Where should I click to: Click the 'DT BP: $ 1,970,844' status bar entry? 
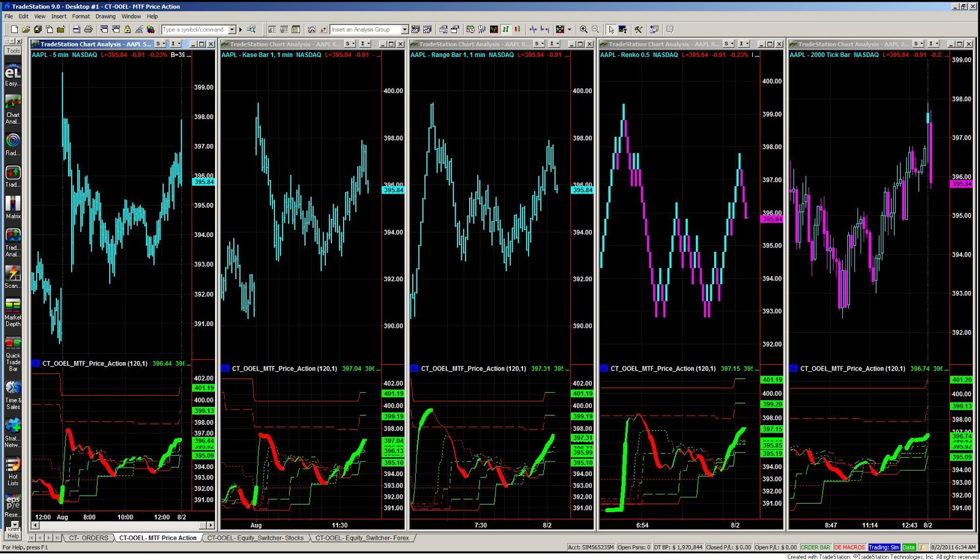point(678,547)
